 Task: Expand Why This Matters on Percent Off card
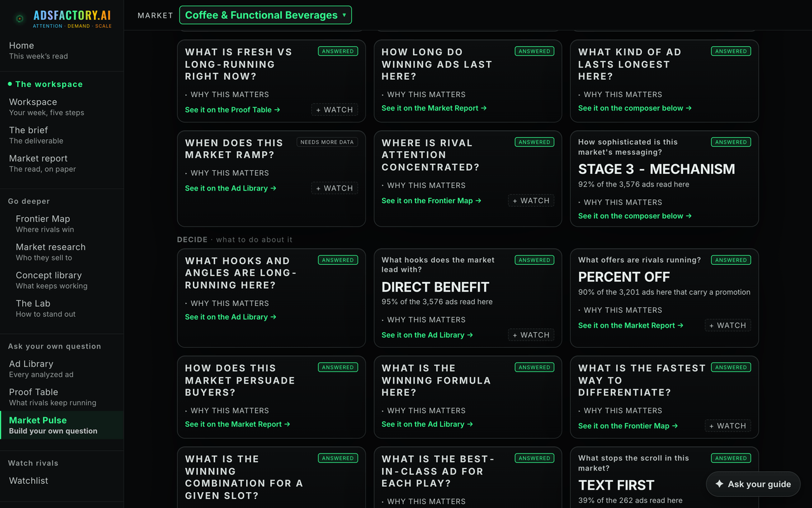coord(620,311)
